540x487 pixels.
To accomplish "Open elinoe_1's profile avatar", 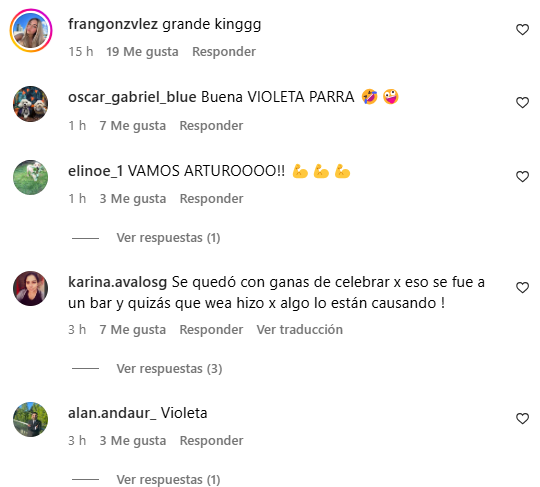I will (x=31, y=177).
